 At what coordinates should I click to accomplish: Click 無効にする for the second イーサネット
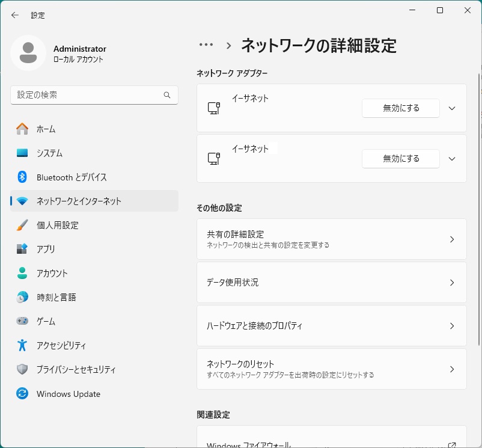[401, 159]
